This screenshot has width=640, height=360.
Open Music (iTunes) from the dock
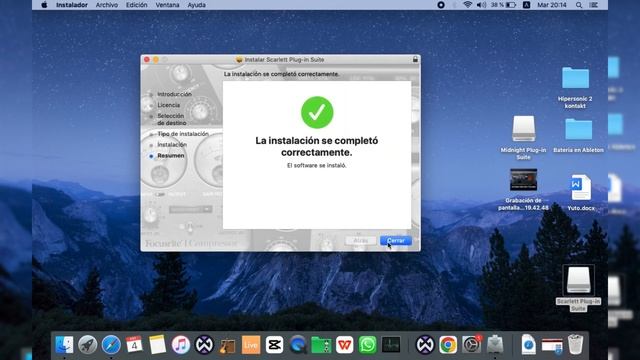click(180, 345)
